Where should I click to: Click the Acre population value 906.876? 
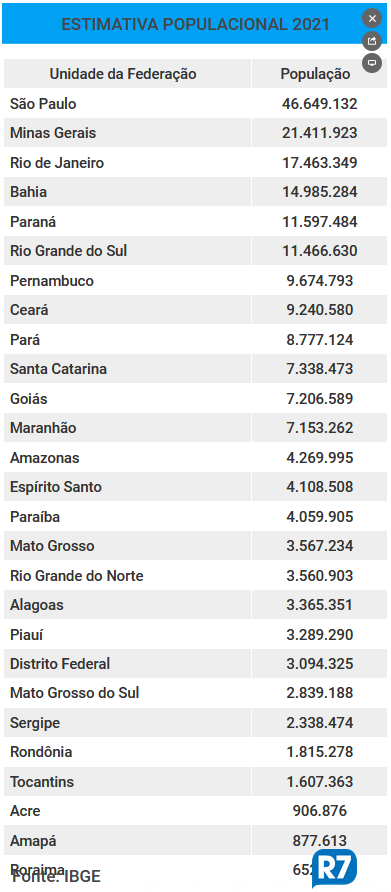click(x=320, y=811)
